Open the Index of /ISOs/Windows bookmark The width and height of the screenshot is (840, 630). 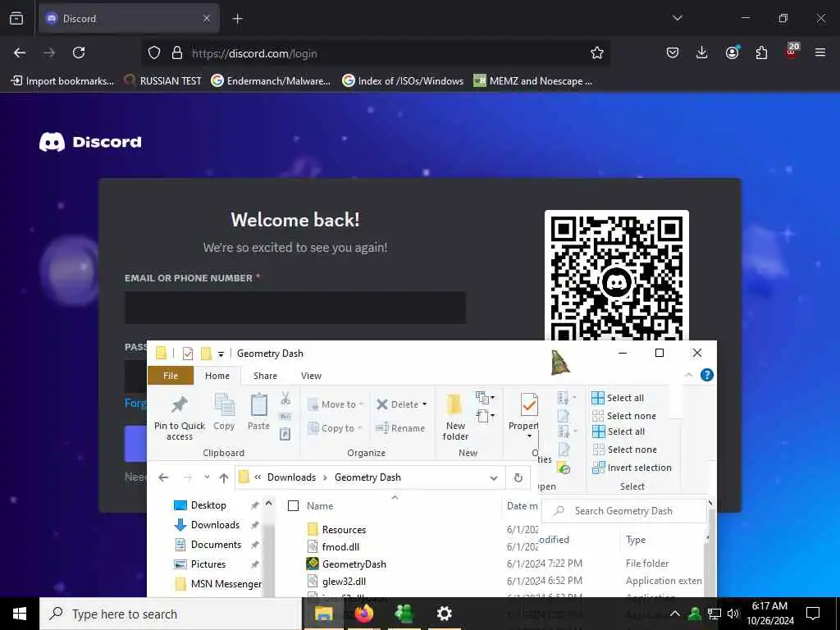(403, 81)
